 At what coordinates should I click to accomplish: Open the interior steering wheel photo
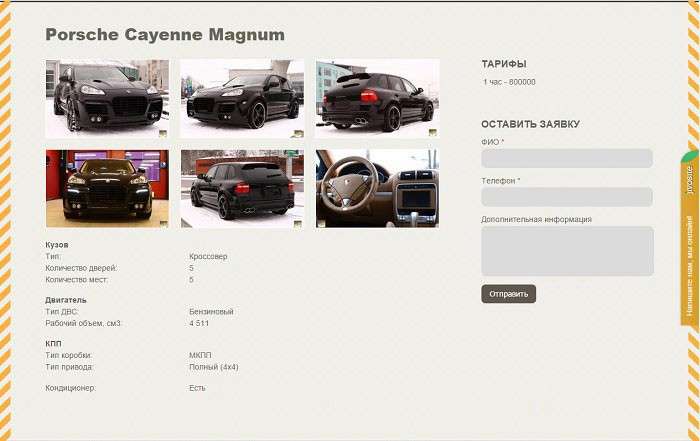377,188
